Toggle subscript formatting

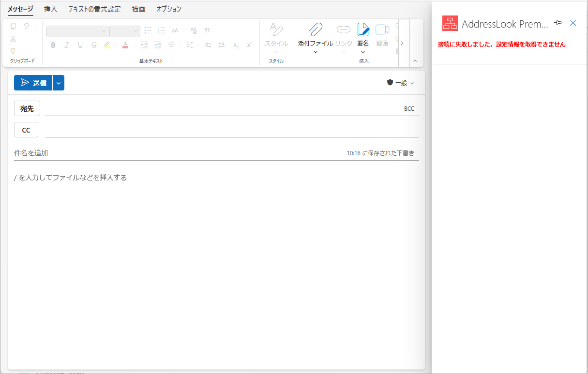(236, 45)
